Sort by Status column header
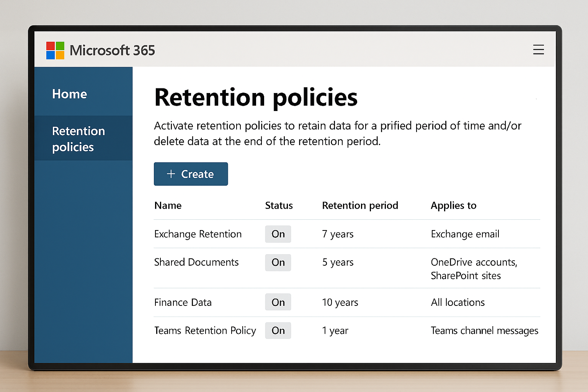 click(279, 206)
